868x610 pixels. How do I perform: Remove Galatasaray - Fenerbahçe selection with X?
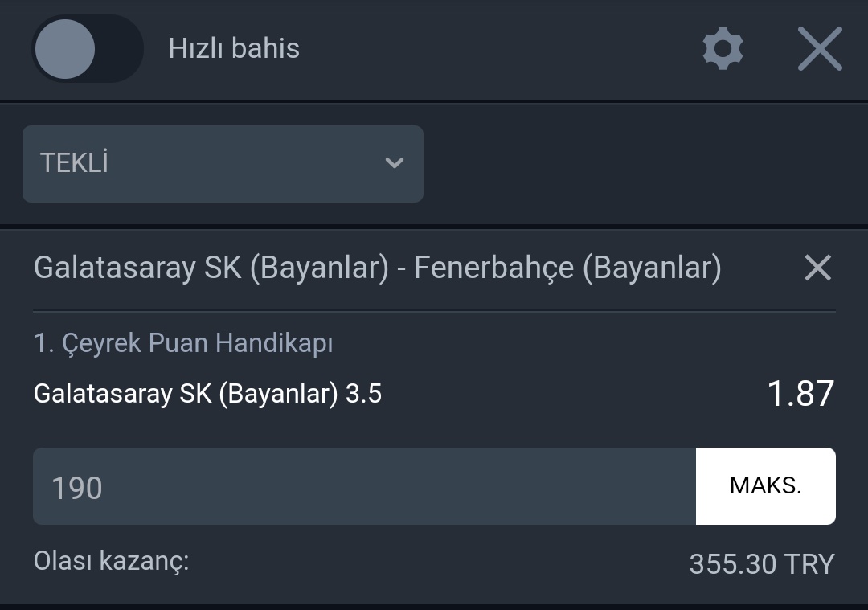(x=817, y=268)
